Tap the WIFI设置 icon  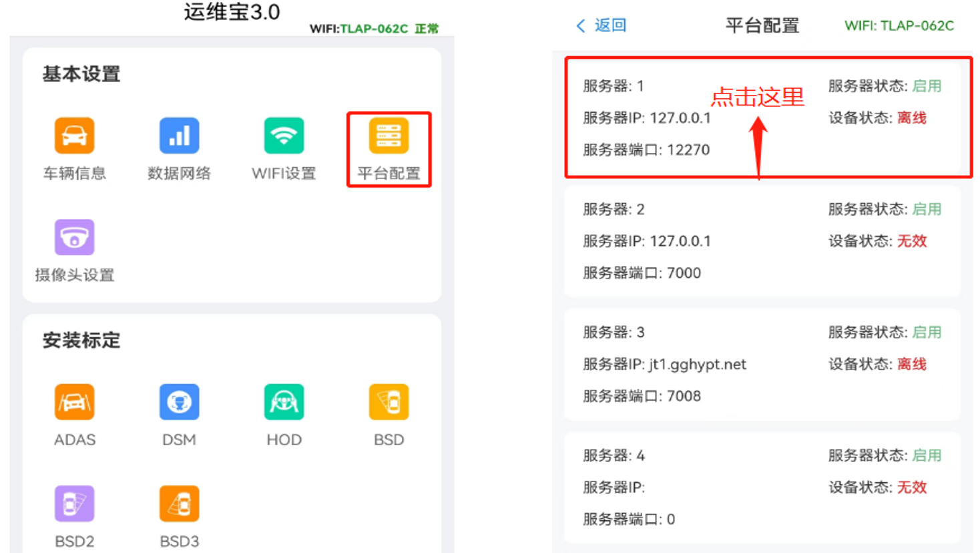284,136
